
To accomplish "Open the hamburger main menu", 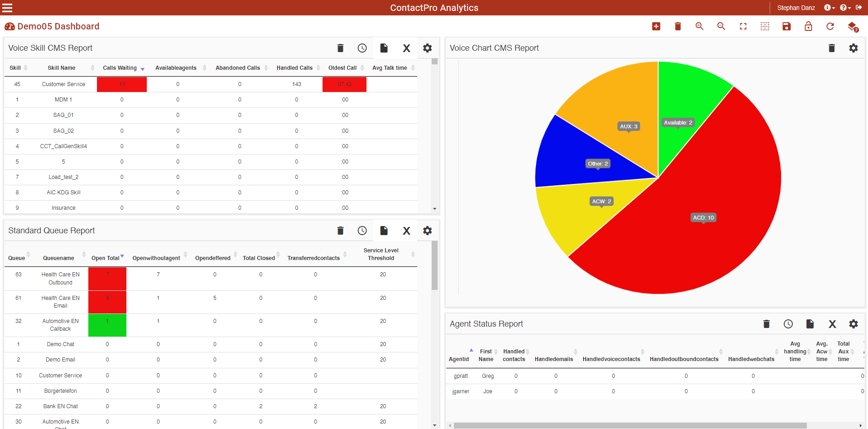I will click(x=7, y=8).
